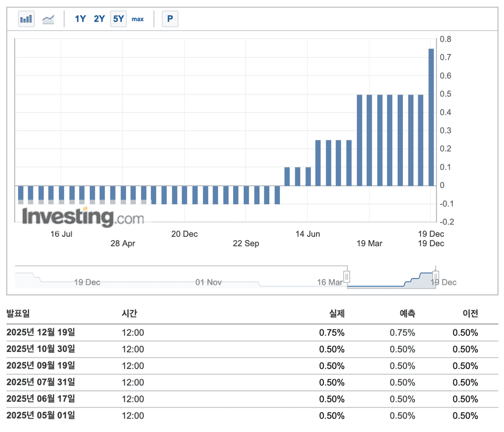
Task: Click the 예측 column header
Action: tap(407, 313)
